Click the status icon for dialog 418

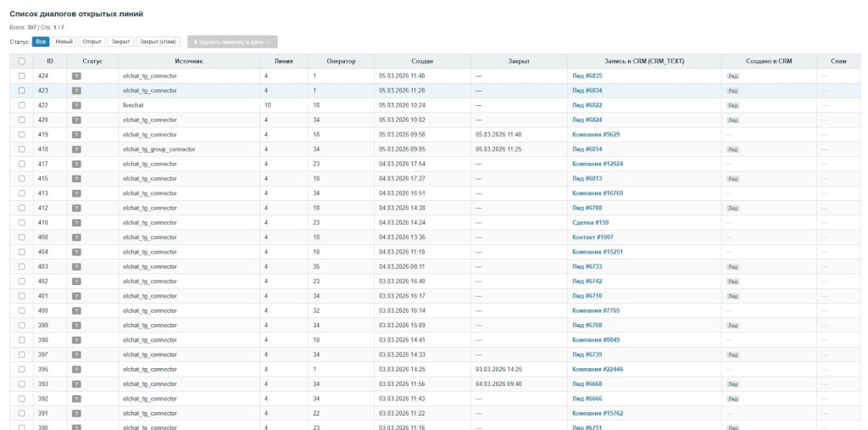pos(76,149)
